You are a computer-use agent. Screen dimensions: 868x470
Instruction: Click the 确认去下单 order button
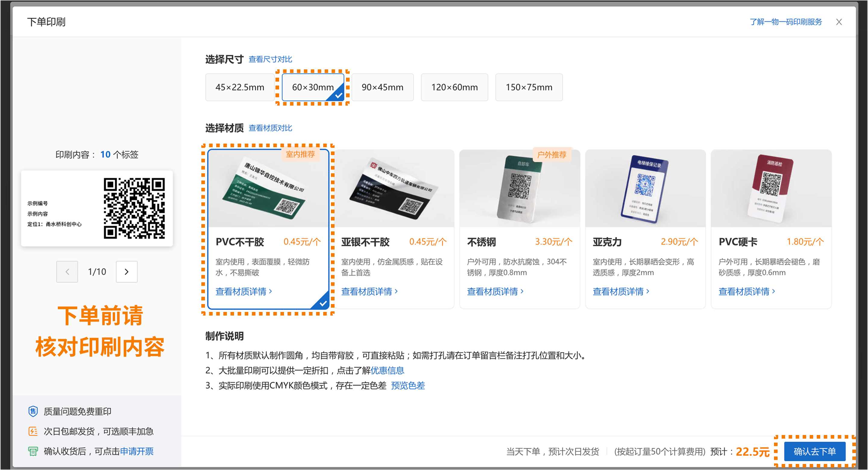(x=814, y=452)
